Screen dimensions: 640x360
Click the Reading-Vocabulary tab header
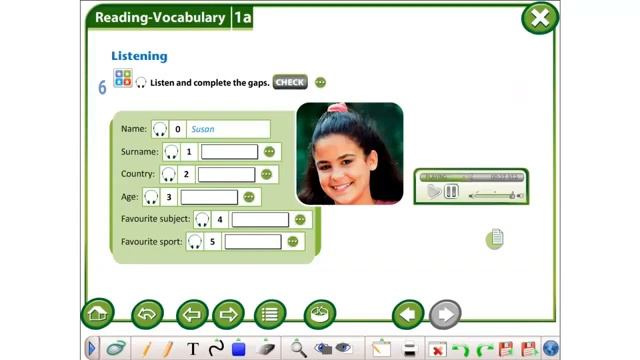point(160,18)
